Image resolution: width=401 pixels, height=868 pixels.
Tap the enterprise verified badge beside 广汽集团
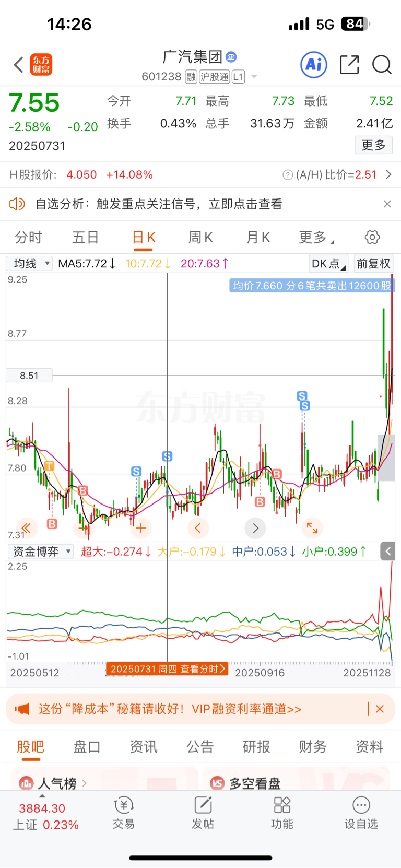coord(231,56)
